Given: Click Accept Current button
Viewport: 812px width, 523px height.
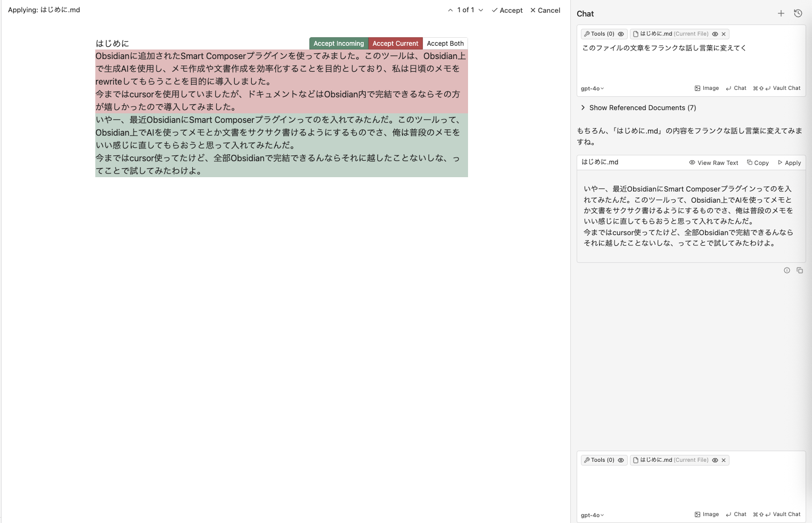Looking at the screenshot, I should (x=395, y=44).
